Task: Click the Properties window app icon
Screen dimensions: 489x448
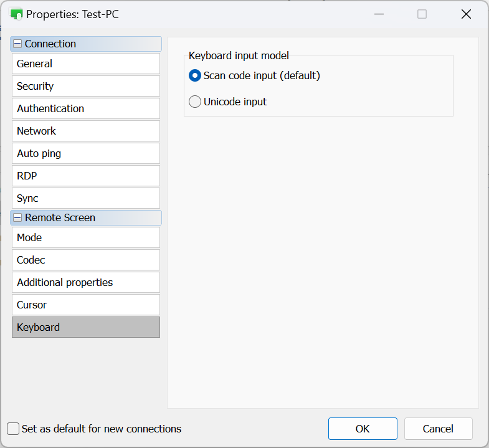Action: 16,14
